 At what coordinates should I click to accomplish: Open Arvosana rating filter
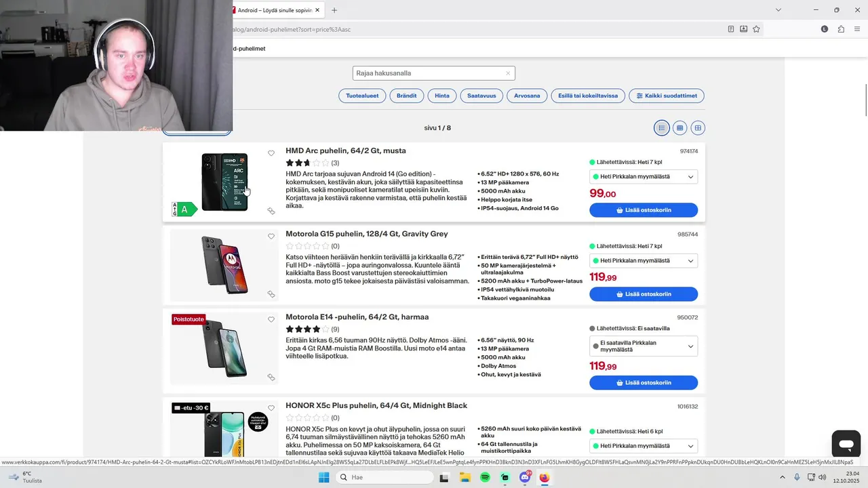(527, 96)
